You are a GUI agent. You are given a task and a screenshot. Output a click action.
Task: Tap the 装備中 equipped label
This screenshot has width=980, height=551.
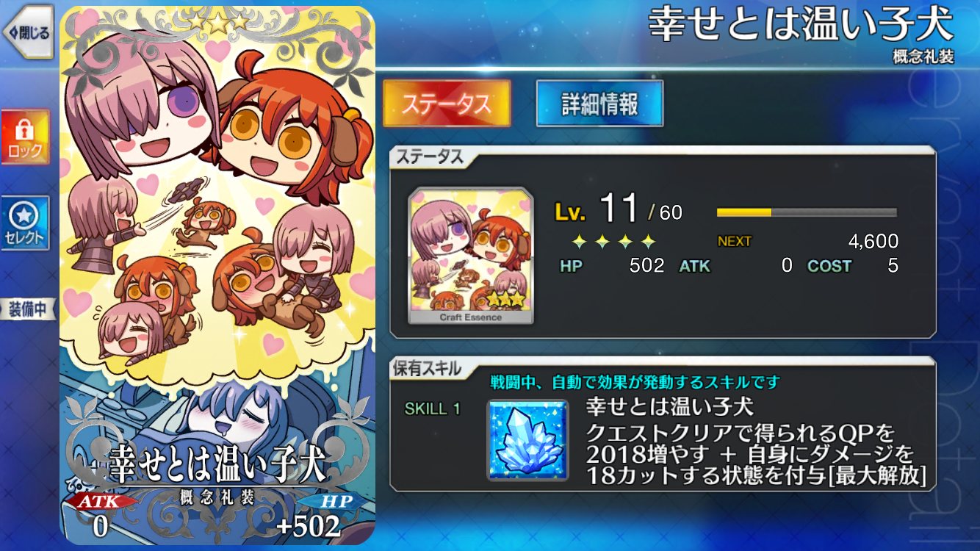pyautogui.click(x=29, y=309)
